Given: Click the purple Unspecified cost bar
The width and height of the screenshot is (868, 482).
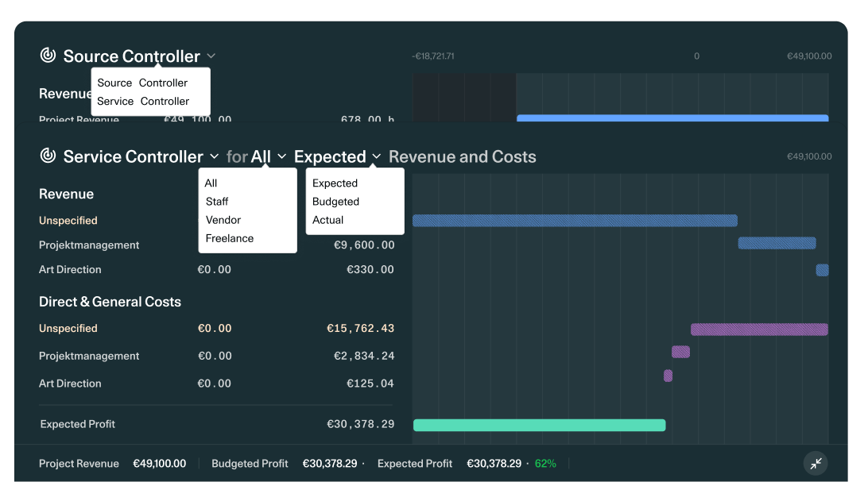Looking at the screenshot, I should point(759,330).
